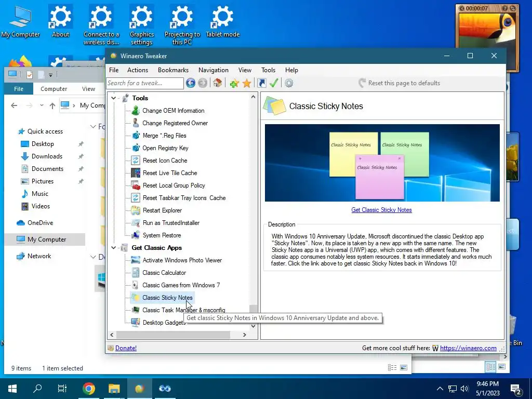Open the https://winaero.com link
This screenshot has height=399, width=532.
tap(468, 348)
